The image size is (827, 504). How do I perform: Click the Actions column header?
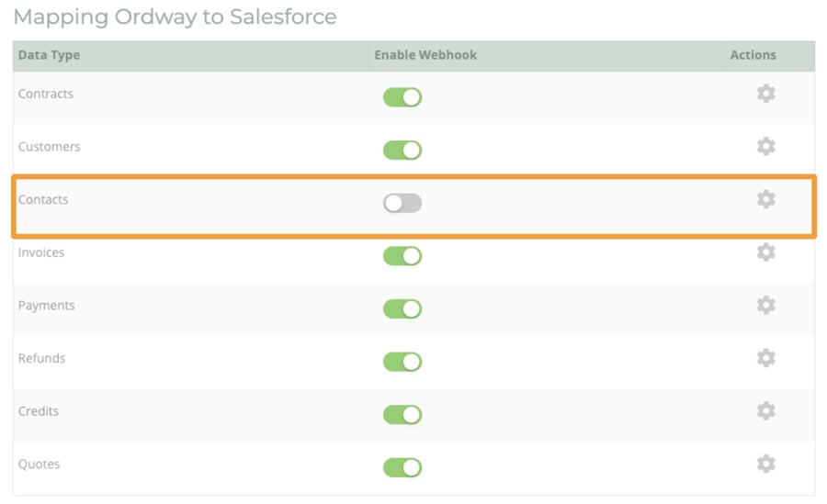click(753, 55)
